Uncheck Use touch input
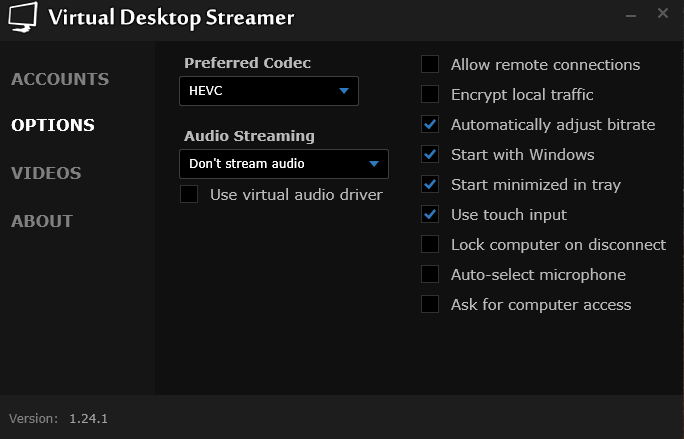The height and width of the screenshot is (439, 684). (430, 215)
